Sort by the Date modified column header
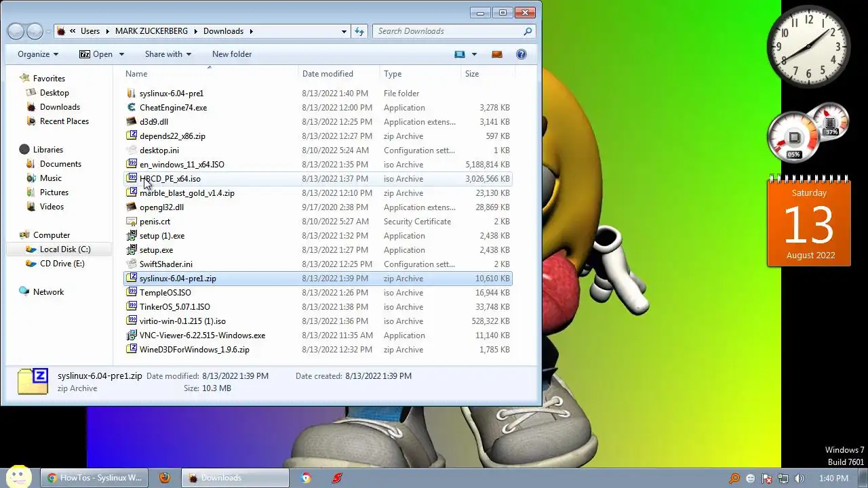868x488 pixels. 338,74
